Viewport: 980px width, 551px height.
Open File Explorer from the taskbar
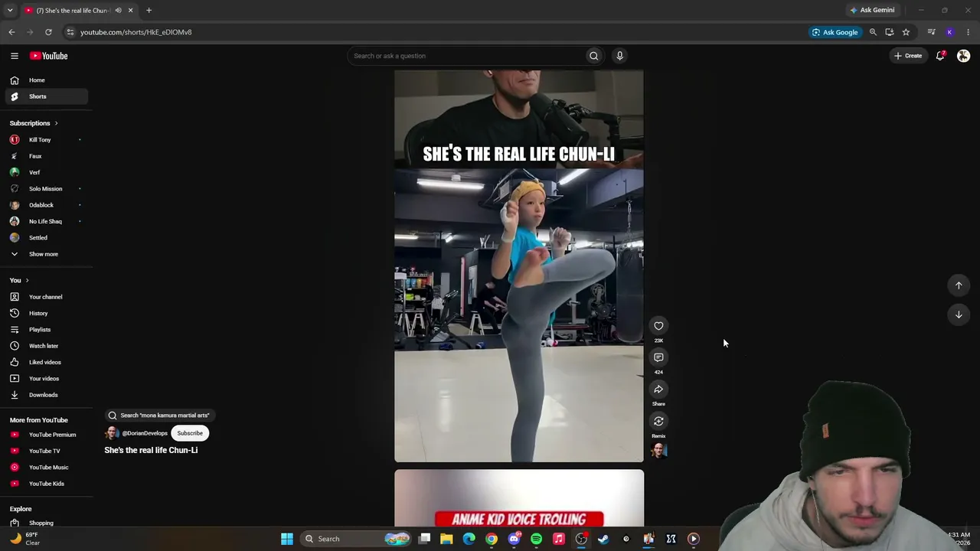(446, 539)
